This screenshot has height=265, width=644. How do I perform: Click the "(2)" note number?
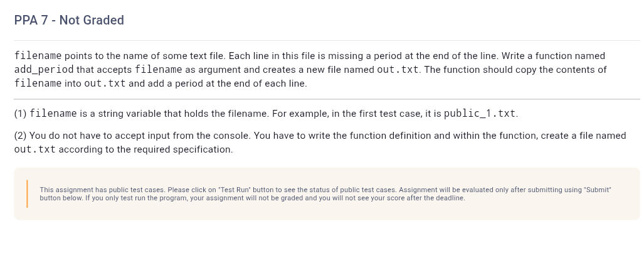[21, 136]
